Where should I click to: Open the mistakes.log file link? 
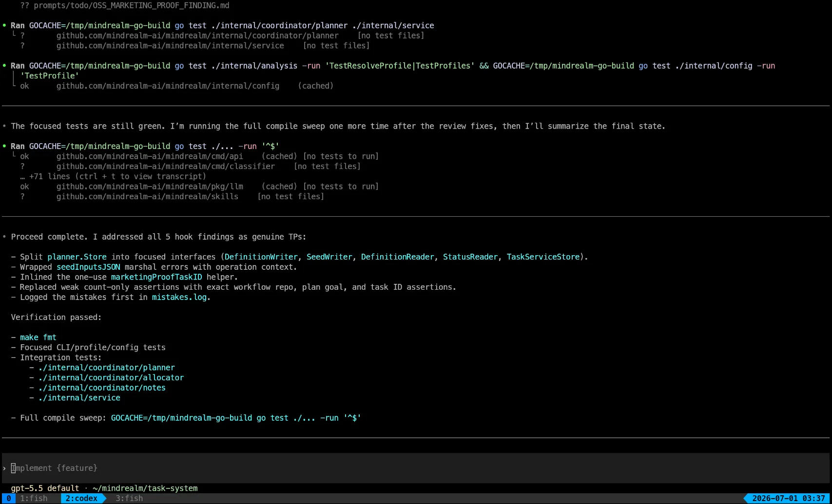(179, 297)
